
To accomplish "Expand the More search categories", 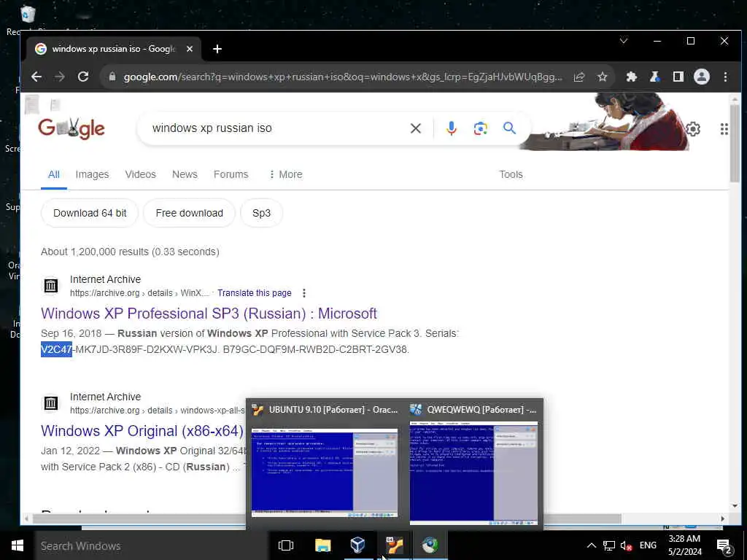I will point(285,174).
